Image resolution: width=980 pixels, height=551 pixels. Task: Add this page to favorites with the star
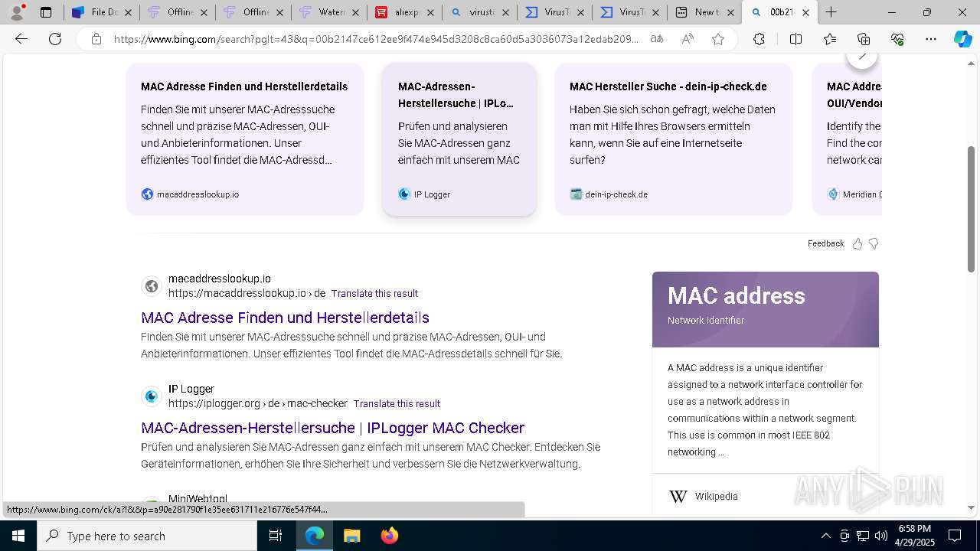pyautogui.click(x=718, y=39)
